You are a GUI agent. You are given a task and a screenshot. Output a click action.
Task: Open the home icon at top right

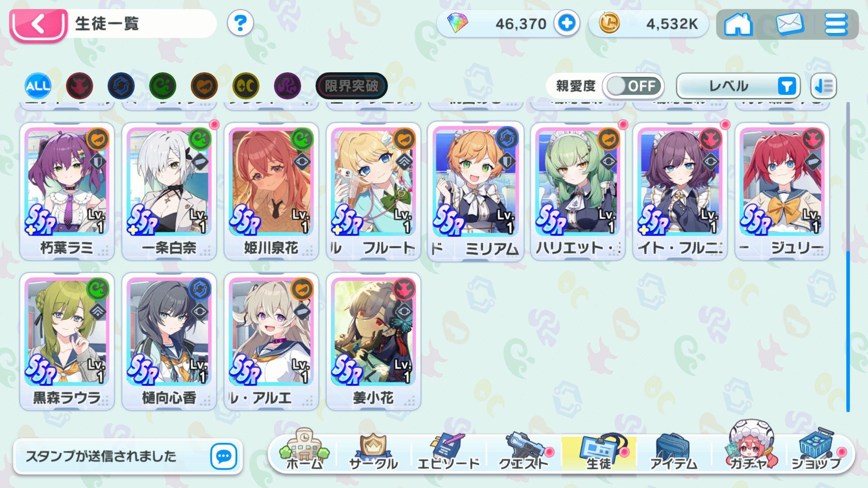(738, 24)
